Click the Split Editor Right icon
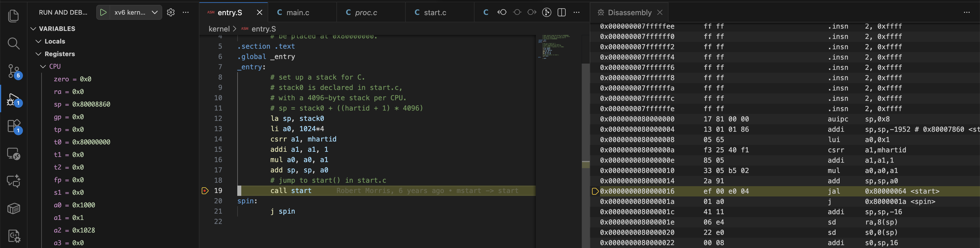The height and width of the screenshot is (248, 980). (x=562, y=13)
